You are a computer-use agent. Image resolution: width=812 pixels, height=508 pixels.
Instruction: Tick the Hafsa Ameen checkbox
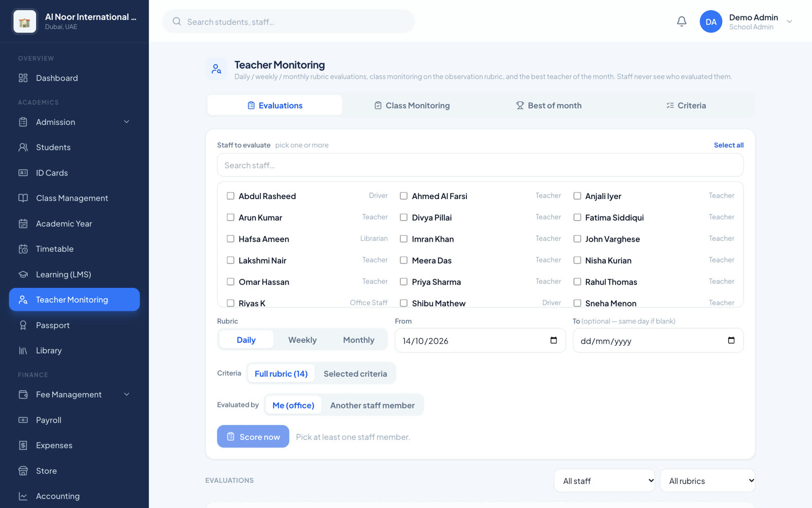click(230, 239)
